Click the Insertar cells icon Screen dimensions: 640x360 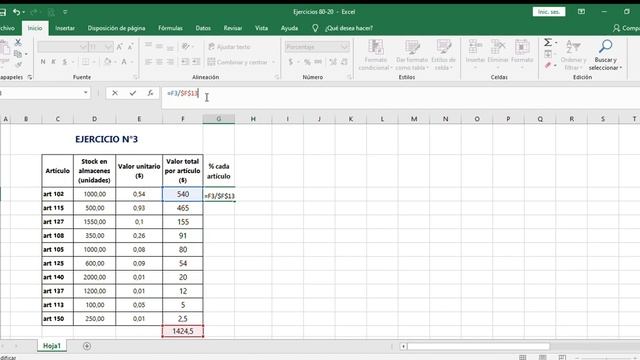pyautogui.click(x=475, y=47)
